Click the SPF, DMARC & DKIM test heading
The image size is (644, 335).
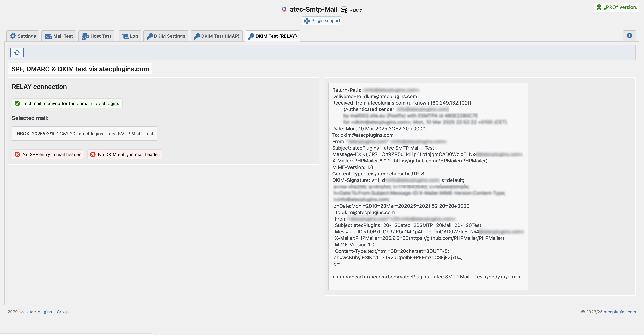80,69
